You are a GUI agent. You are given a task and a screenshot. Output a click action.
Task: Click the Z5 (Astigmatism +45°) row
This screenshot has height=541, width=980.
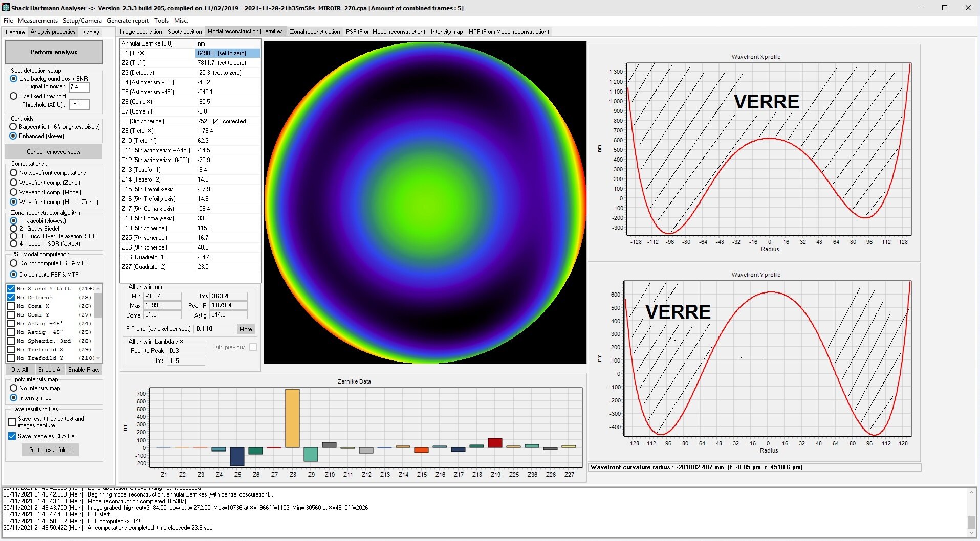coord(190,92)
